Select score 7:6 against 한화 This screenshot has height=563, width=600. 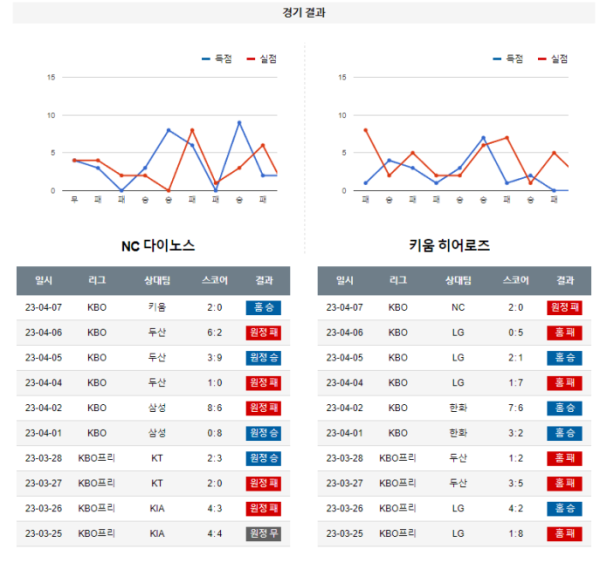(516, 408)
